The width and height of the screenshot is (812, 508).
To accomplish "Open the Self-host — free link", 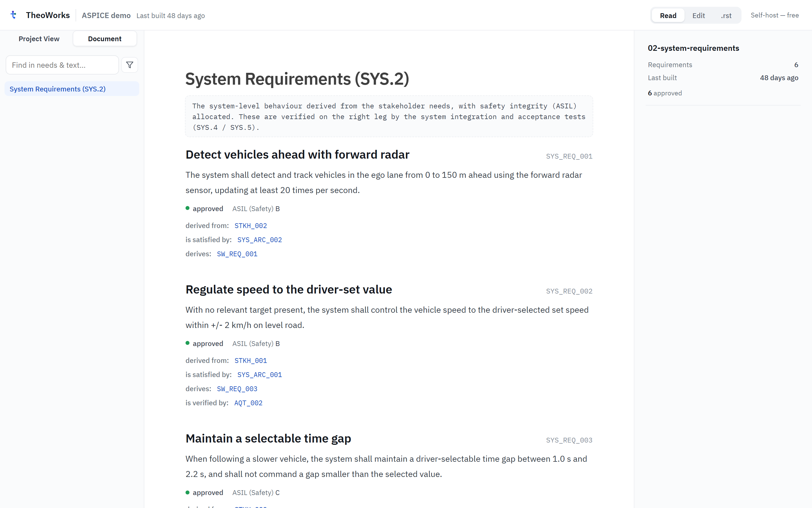I will [775, 15].
